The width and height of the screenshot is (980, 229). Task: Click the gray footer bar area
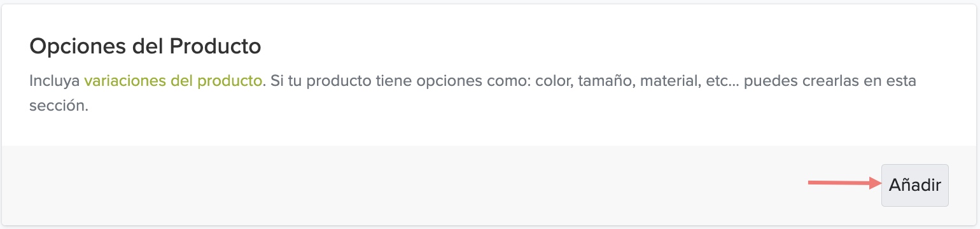[490, 185]
